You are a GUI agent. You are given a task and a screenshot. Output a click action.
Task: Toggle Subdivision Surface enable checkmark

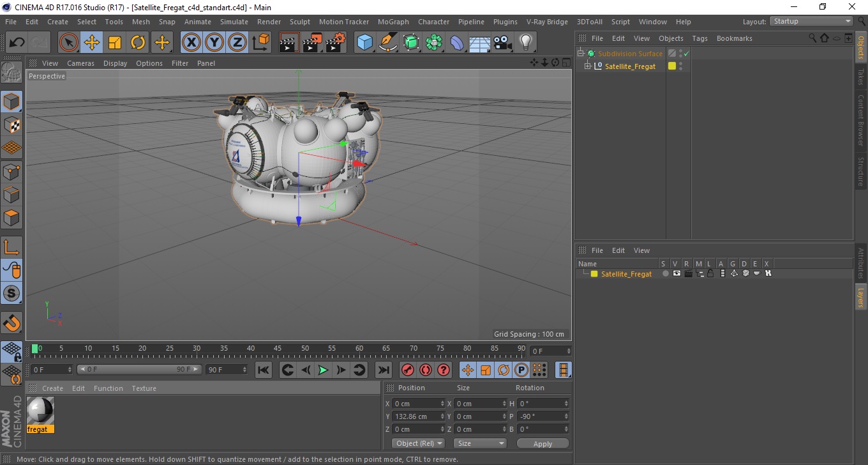[686, 54]
